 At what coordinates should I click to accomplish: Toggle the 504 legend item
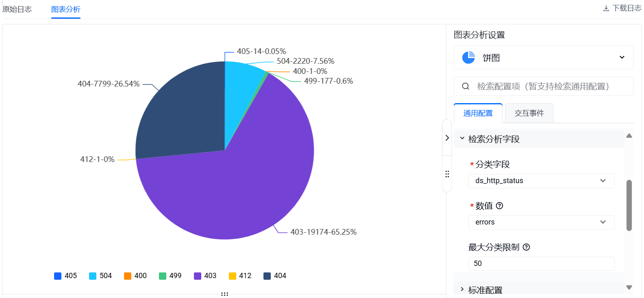100,276
